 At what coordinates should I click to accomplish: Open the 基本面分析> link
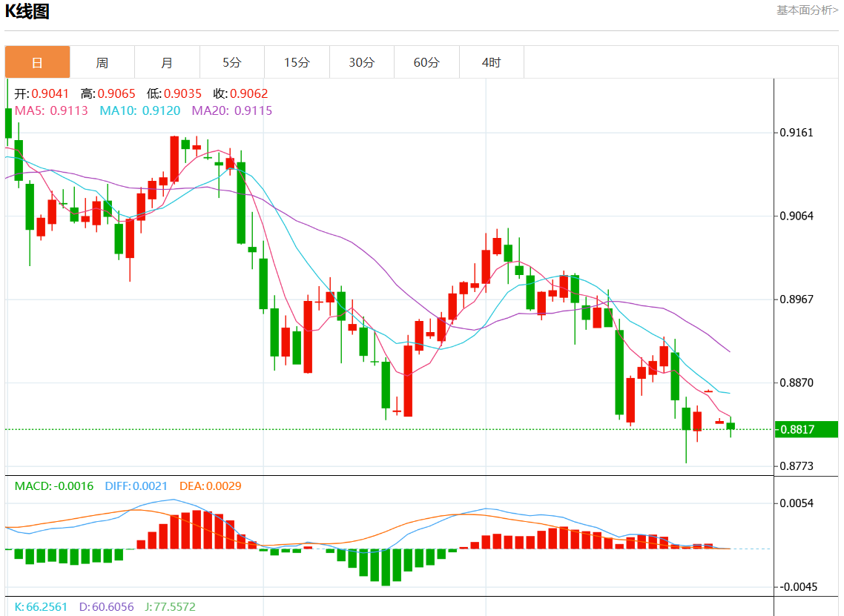coord(807,10)
